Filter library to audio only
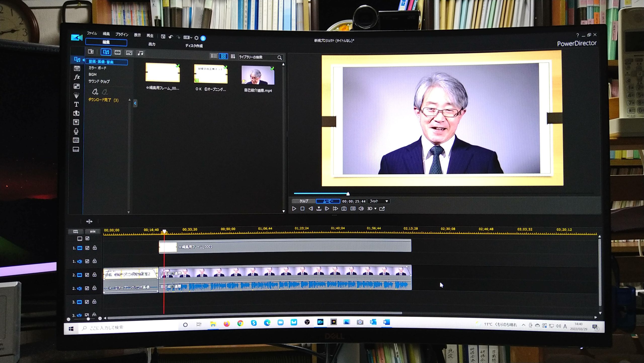 (140, 53)
